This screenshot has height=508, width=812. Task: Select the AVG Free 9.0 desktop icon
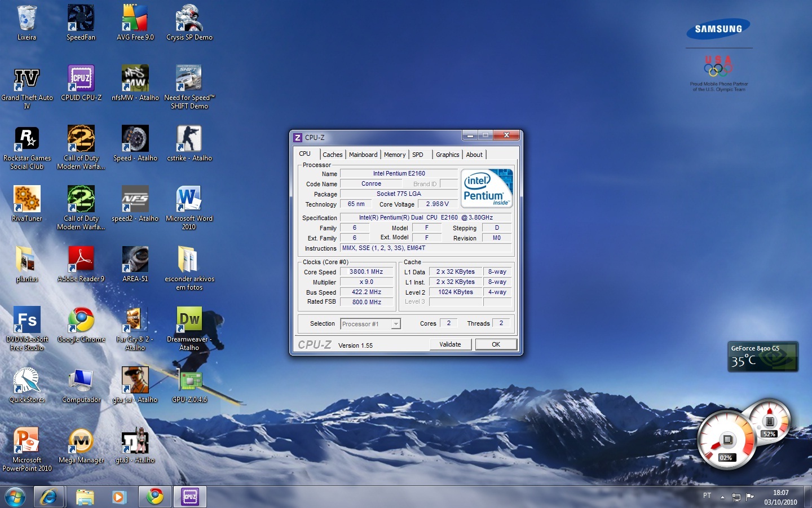pos(135,23)
